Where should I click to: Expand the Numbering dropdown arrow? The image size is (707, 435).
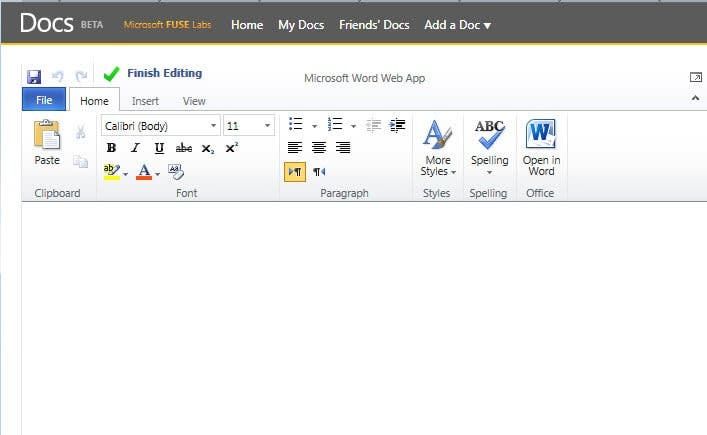pyautogui.click(x=353, y=126)
